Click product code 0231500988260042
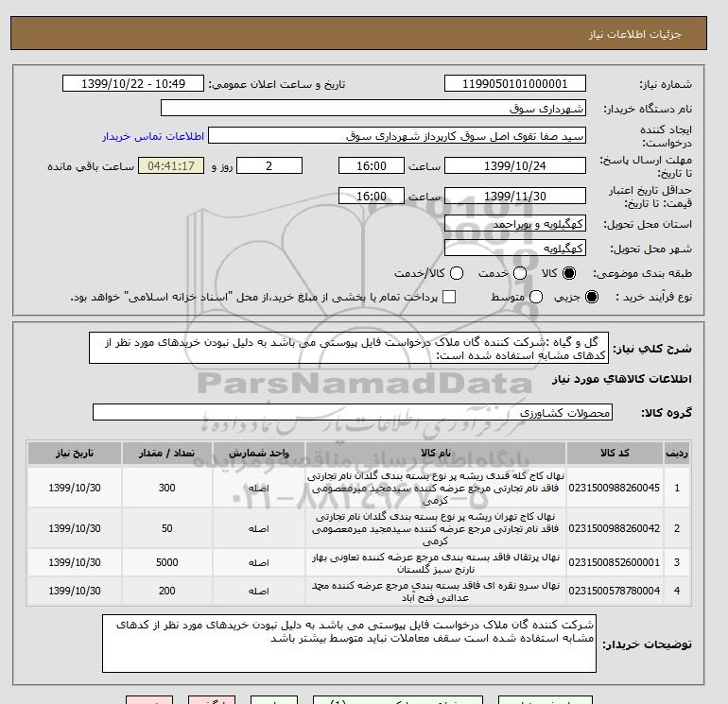This screenshot has height=704, width=728. [x=615, y=528]
